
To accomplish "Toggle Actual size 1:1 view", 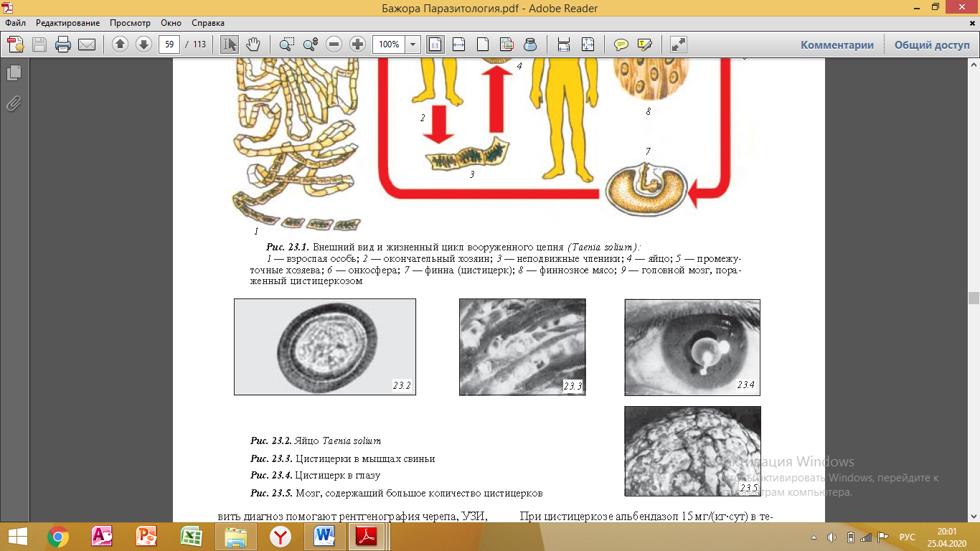I will tap(435, 44).
